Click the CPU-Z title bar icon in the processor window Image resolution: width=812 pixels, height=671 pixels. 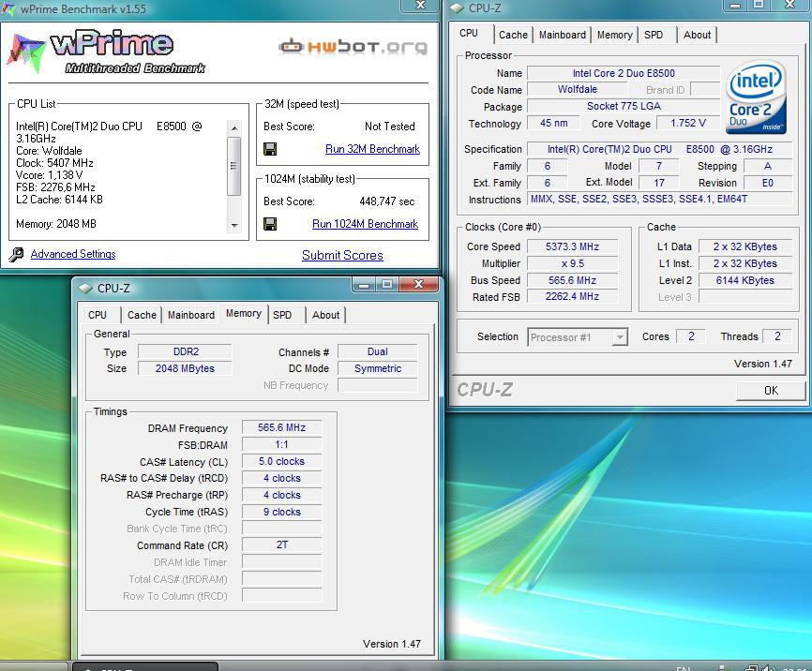pos(457,7)
